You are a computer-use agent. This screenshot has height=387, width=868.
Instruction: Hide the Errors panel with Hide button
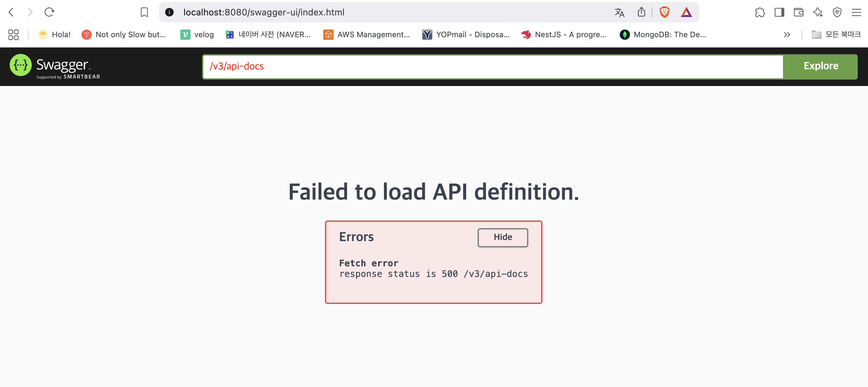click(503, 237)
